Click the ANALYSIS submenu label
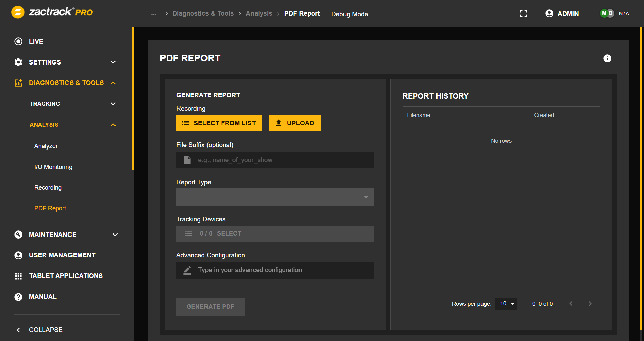Image resolution: width=644 pixels, height=341 pixels. click(44, 125)
